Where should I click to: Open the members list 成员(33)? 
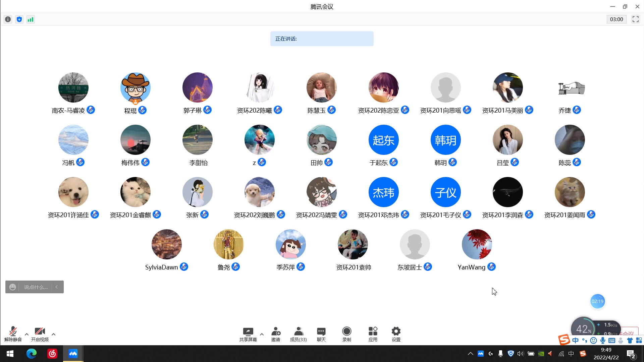tap(298, 334)
